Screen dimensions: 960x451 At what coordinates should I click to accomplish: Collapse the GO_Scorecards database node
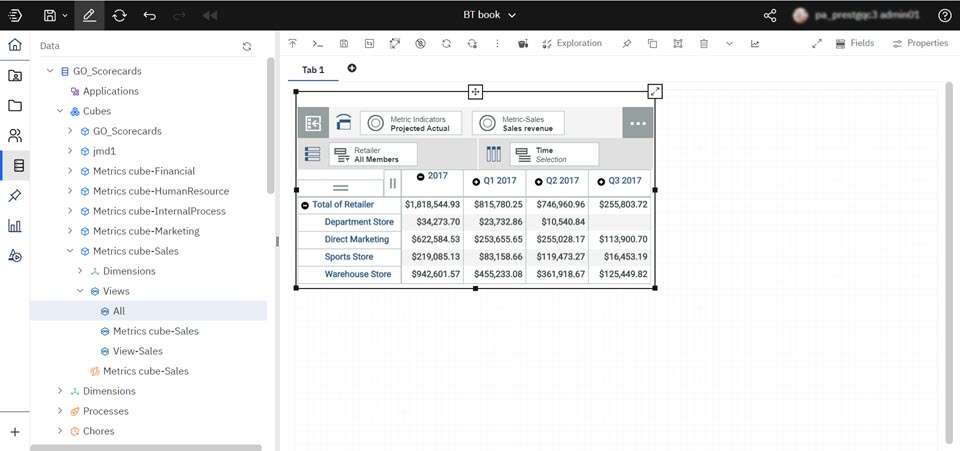pyautogui.click(x=50, y=71)
